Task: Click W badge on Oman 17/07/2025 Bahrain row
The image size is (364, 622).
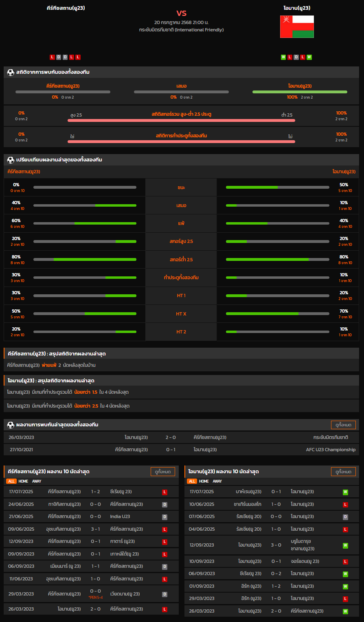Action: [345, 492]
